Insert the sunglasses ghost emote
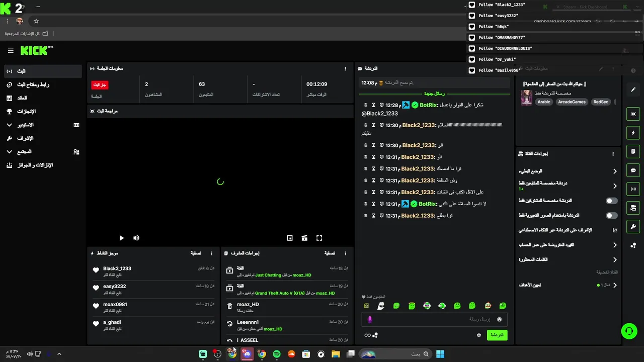The image size is (644, 362). pos(381,306)
